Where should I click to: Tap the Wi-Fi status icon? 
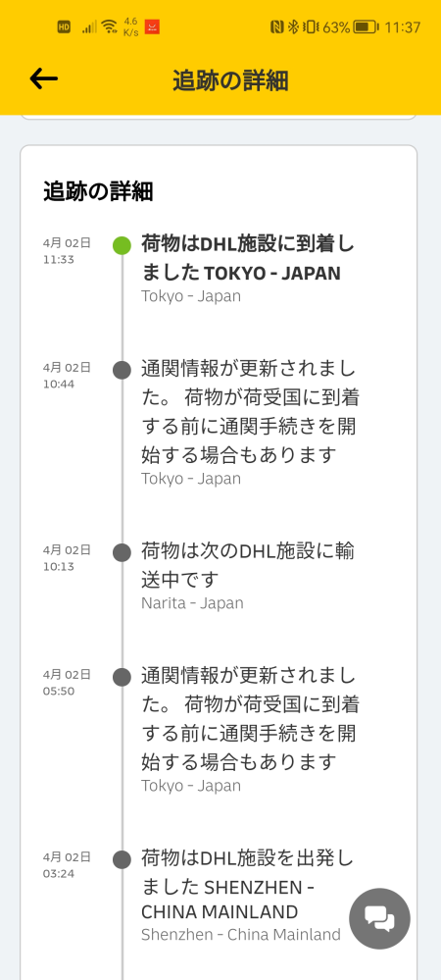(x=110, y=26)
